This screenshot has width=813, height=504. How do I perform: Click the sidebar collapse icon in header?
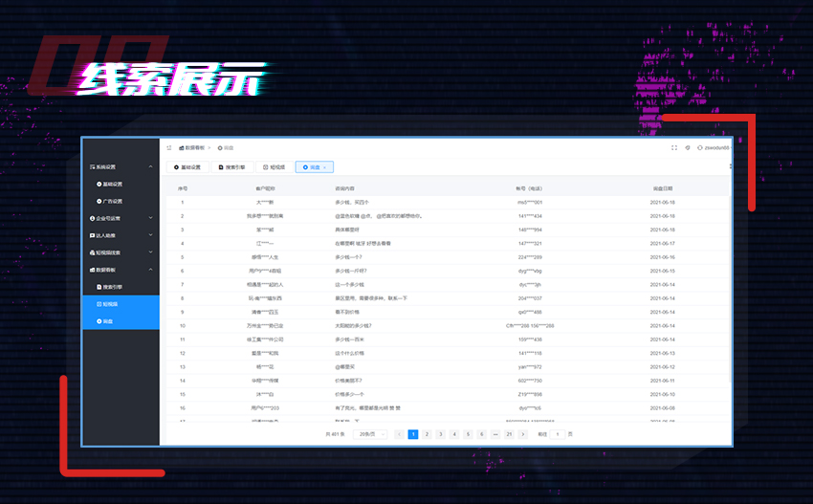click(169, 148)
